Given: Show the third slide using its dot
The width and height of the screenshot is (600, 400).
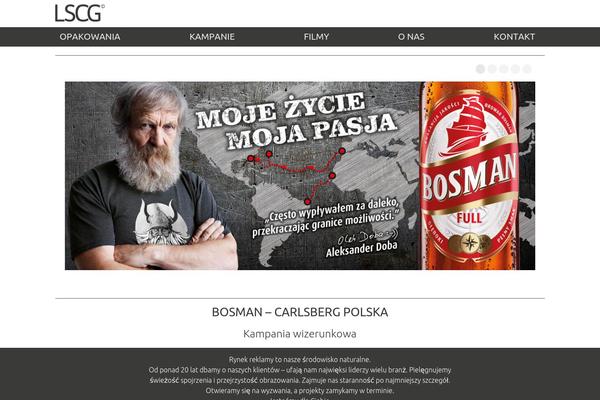Looking at the screenshot, I should pyautogui.click(x=504, y=69).
